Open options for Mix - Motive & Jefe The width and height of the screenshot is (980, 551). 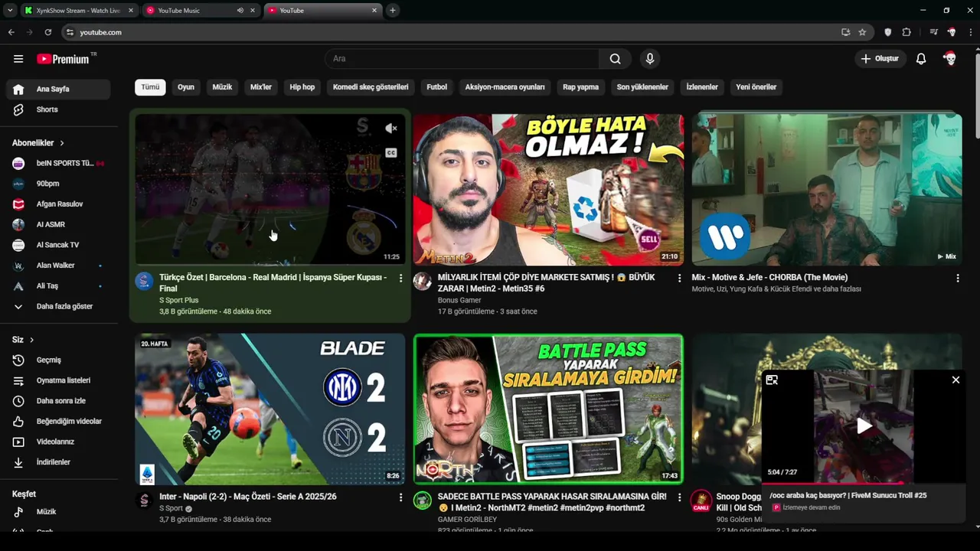coord(957,278)
